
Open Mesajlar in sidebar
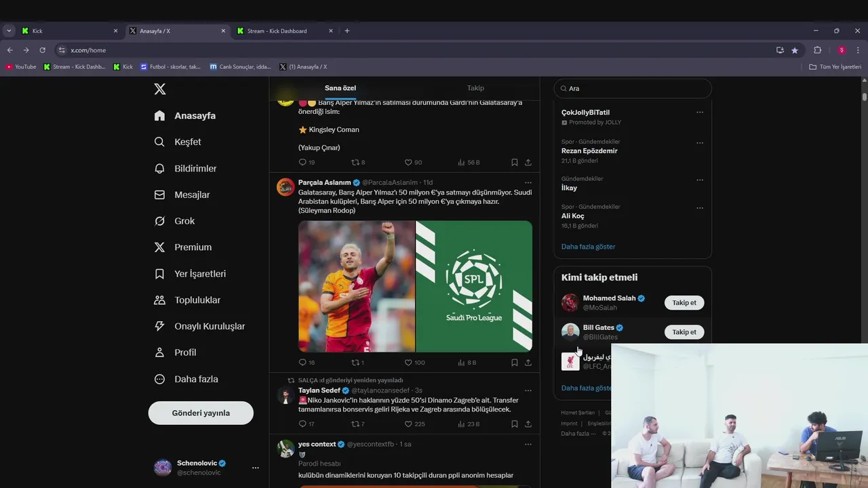182,195
